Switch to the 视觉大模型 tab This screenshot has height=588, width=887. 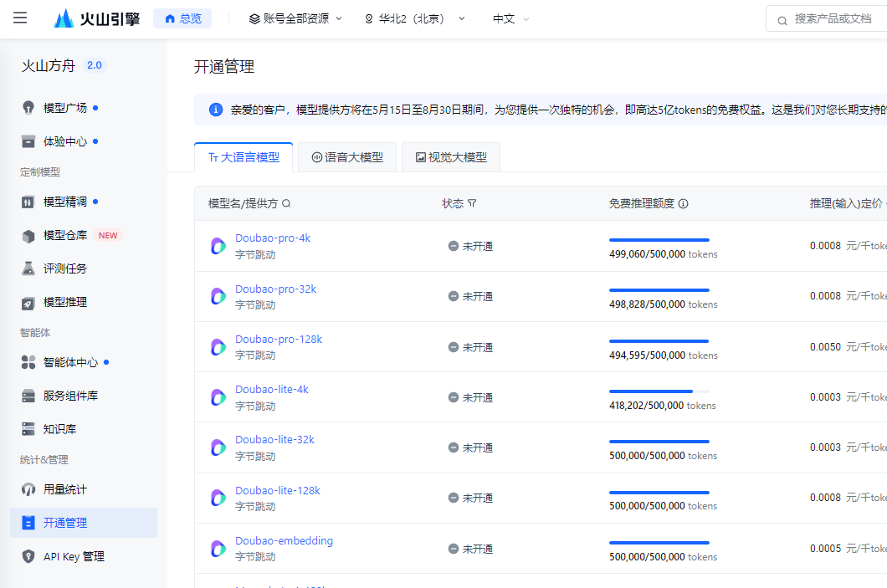coord(451,157)
